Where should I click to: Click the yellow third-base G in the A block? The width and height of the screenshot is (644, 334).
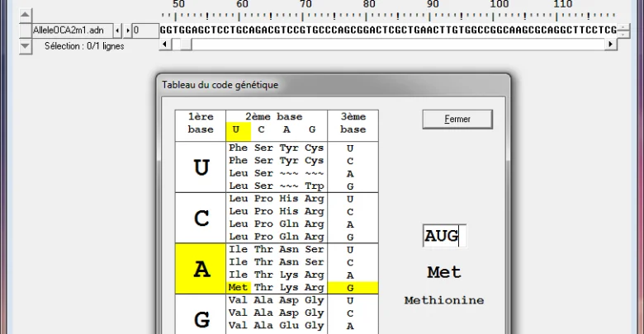[x=353, y=288]
